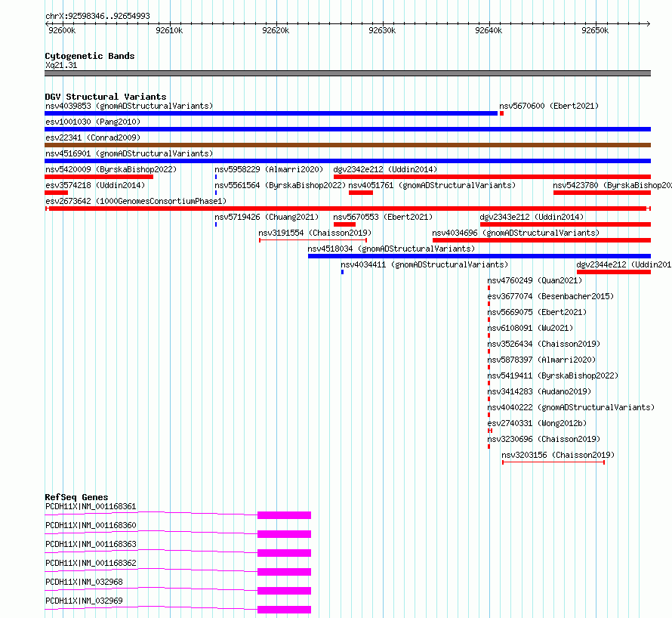The height and width of the screenshot is (618, 672).
Task: Click nsv3191554 (Chaisson2019) label
Action: (315, 233)
